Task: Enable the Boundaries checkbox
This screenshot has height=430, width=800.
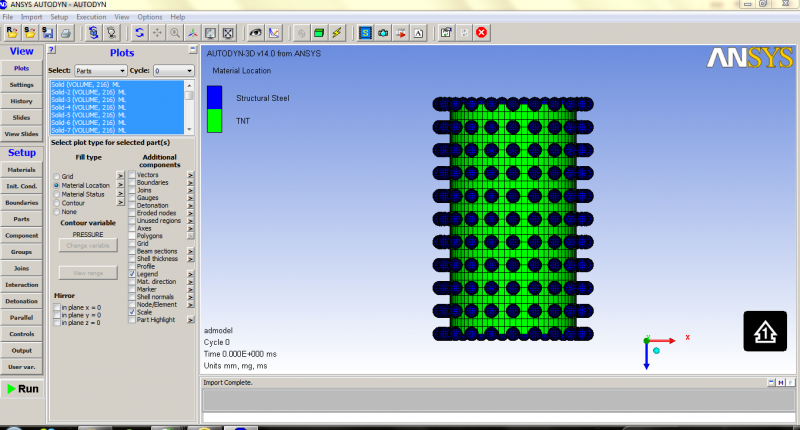Action: 132,183
